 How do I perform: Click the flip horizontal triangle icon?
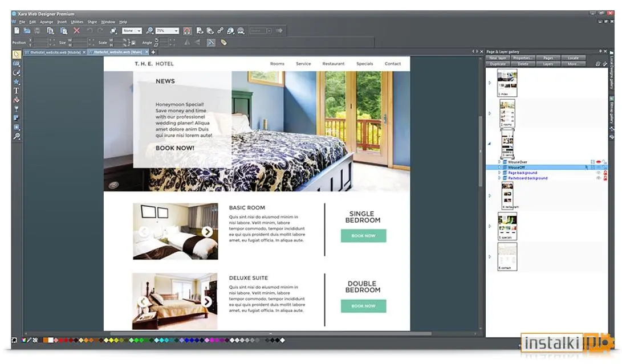pos(187,42)
